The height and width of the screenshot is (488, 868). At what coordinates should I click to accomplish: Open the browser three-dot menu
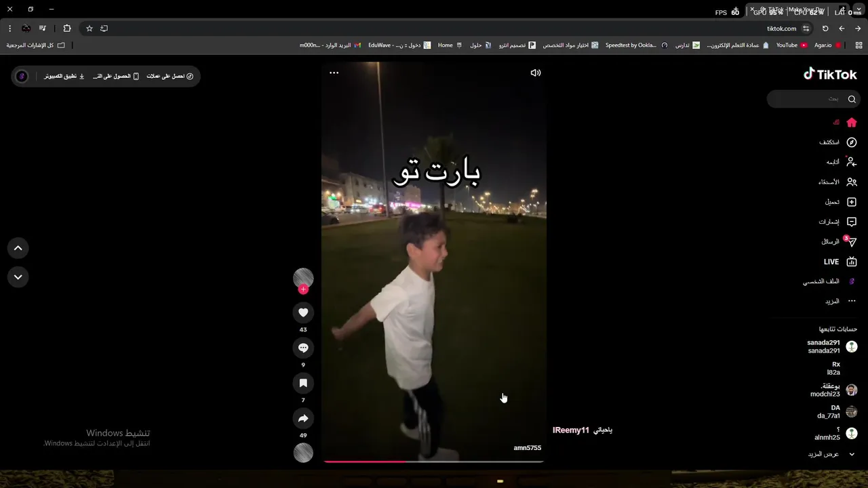click(9, 28)
